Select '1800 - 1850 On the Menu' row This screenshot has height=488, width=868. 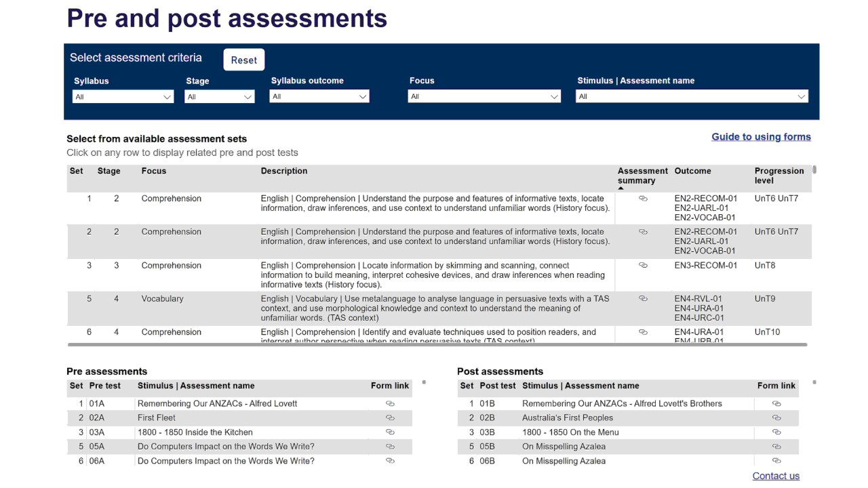tap(628, 432)
